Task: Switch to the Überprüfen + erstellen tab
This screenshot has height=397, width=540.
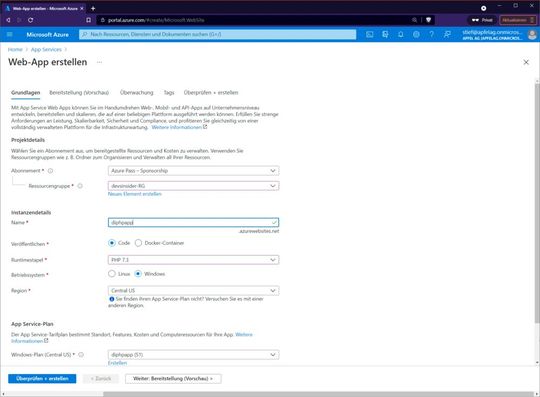Action: coord(211,93)
